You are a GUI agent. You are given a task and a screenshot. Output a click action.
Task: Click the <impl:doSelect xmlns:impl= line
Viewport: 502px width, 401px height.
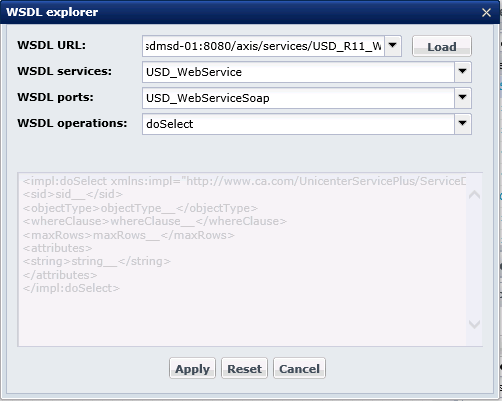click(244, 181)
